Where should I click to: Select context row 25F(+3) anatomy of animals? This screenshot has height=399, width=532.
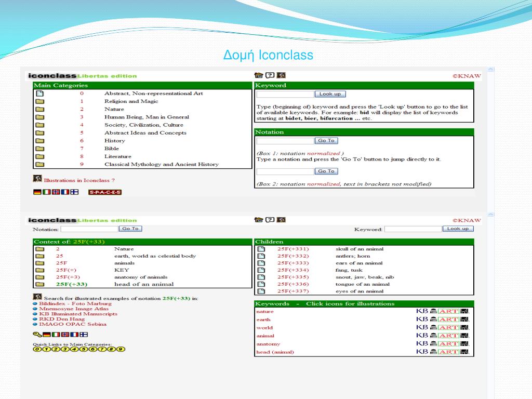142,277
